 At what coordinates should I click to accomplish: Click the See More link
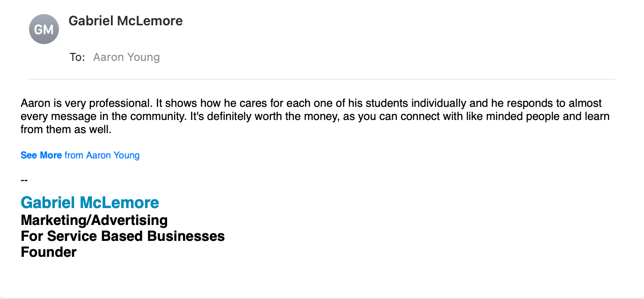[41, 155]
